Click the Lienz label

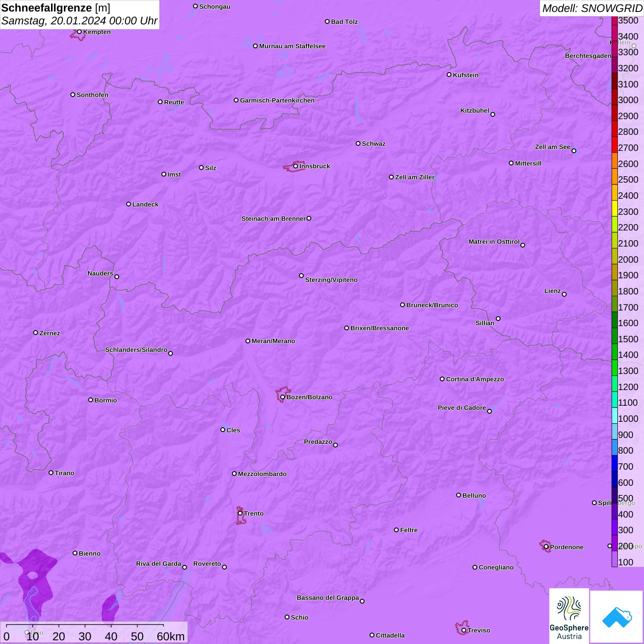552,291
